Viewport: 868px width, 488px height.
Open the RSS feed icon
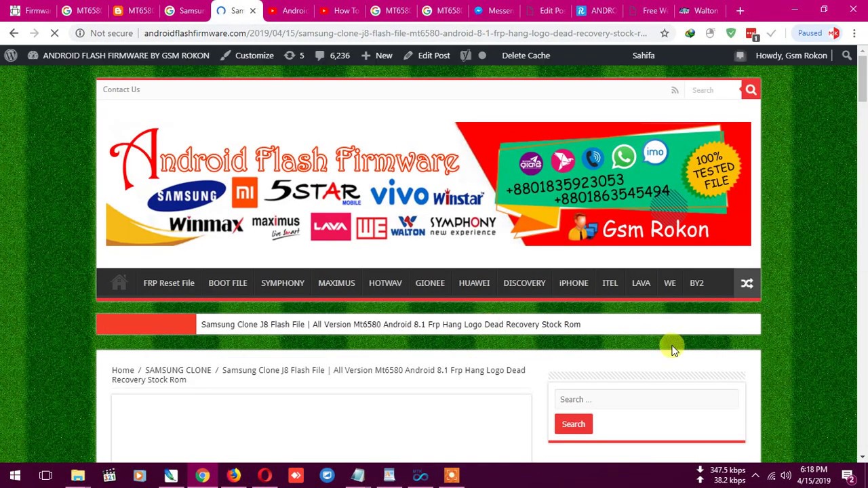[675, 89]
